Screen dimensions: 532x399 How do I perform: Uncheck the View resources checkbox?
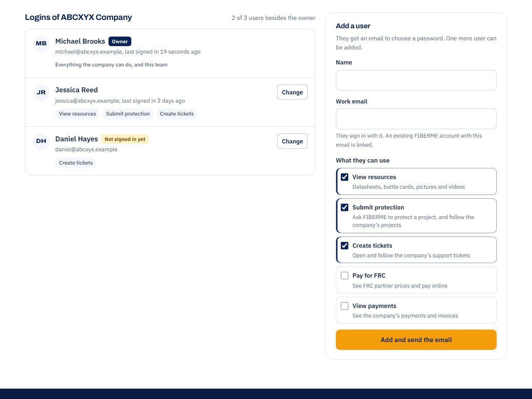(345, 177)
